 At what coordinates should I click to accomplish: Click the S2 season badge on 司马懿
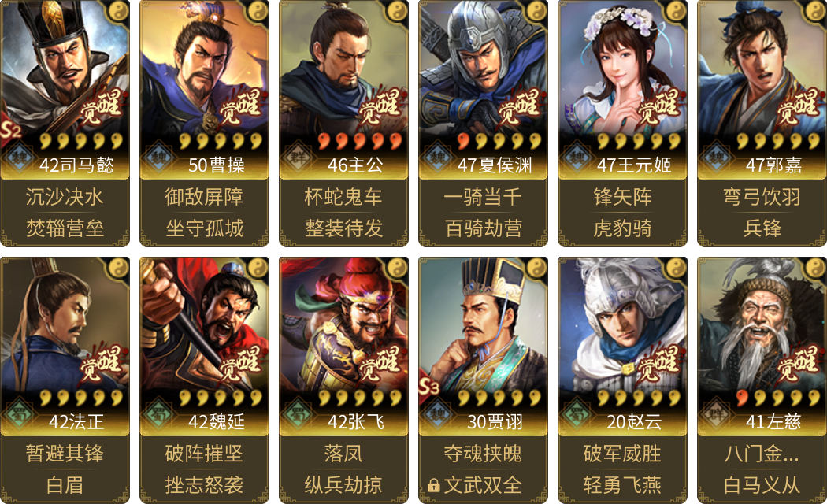[10, 130]
